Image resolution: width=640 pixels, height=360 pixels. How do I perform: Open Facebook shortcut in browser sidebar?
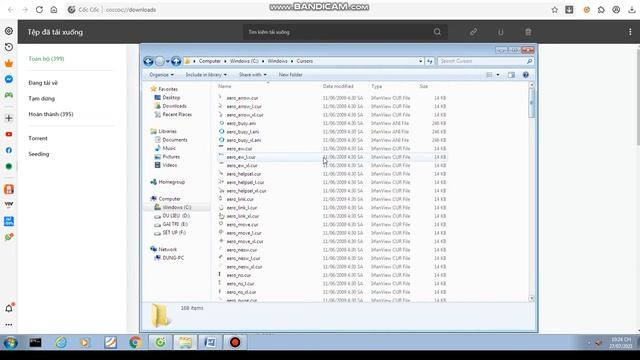(x=9, y=150)
